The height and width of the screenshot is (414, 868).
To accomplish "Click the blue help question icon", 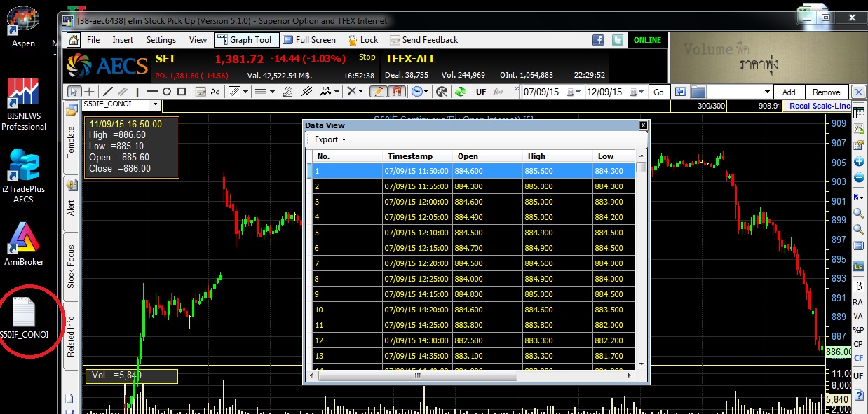I will 859,396.
